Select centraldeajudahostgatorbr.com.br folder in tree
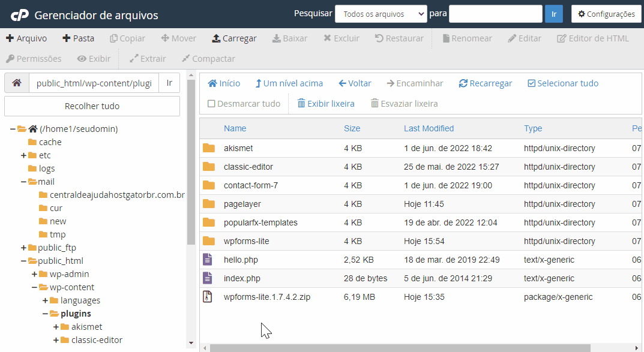Screen dimensions: 644x352 pos(112,195)
